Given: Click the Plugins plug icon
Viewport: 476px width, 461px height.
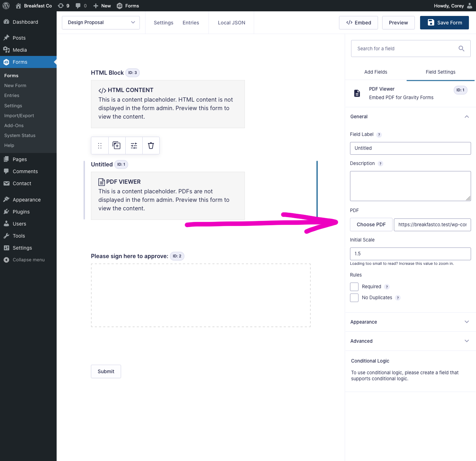Looking at the screenshot, I should coord(6,212).
